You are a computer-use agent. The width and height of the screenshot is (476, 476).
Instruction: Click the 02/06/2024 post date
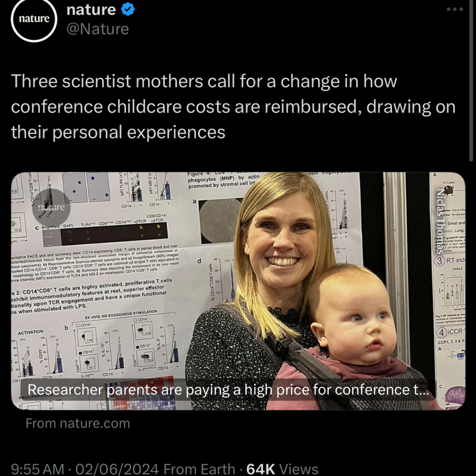[x=117, y=469]
